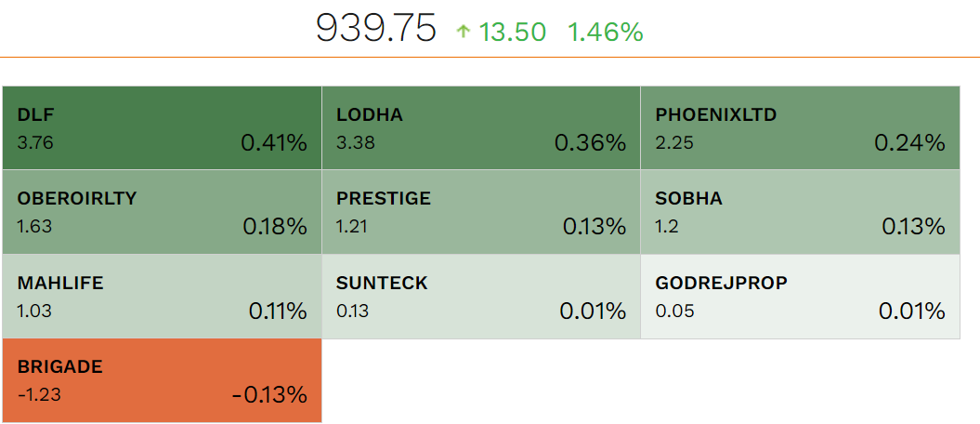Click the SUNTECK stock tile
Screen dimensions: 980x424
(480, 297)
